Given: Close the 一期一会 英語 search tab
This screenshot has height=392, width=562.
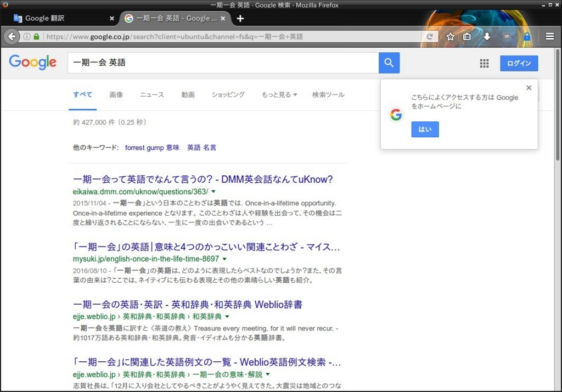Looking at the screenshot, I should (223, 18).
